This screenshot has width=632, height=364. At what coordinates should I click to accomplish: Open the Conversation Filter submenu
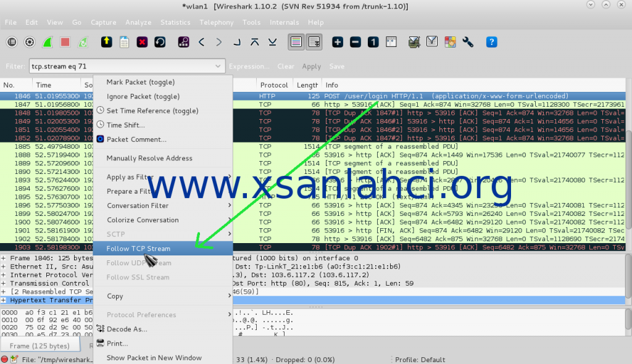tap(163, 205)
